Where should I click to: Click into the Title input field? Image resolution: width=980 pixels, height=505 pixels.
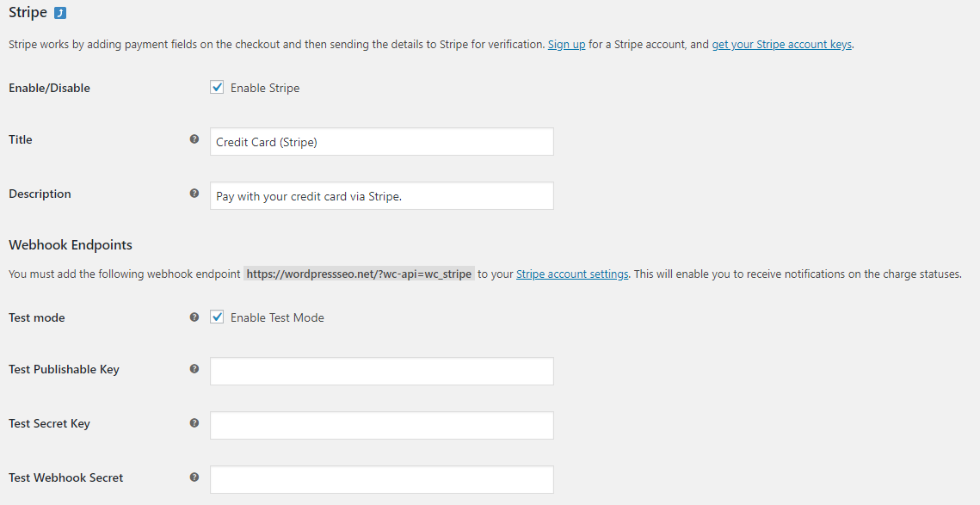(382, 142)
